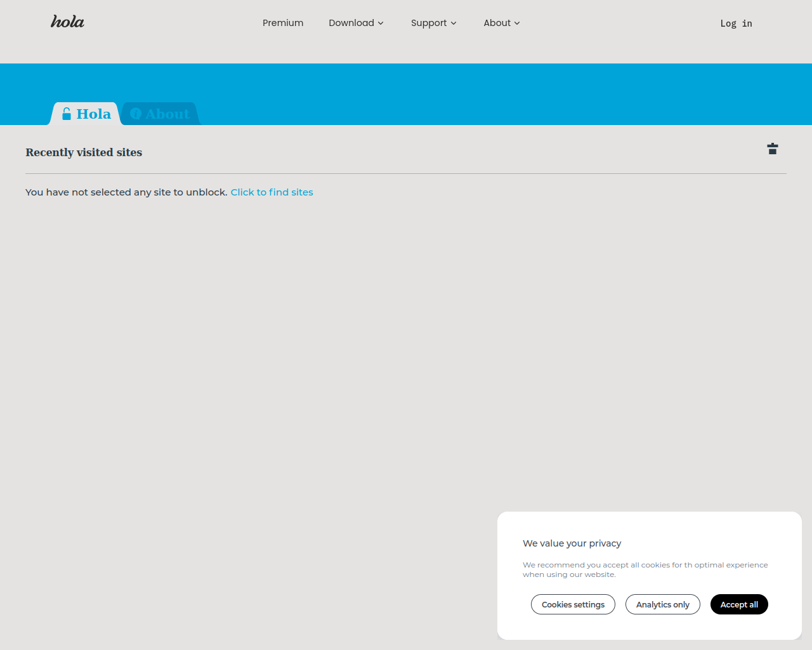812x650 pixels.
Task: Click the trash icon to clear recent sites
Action: coord(772,149)
